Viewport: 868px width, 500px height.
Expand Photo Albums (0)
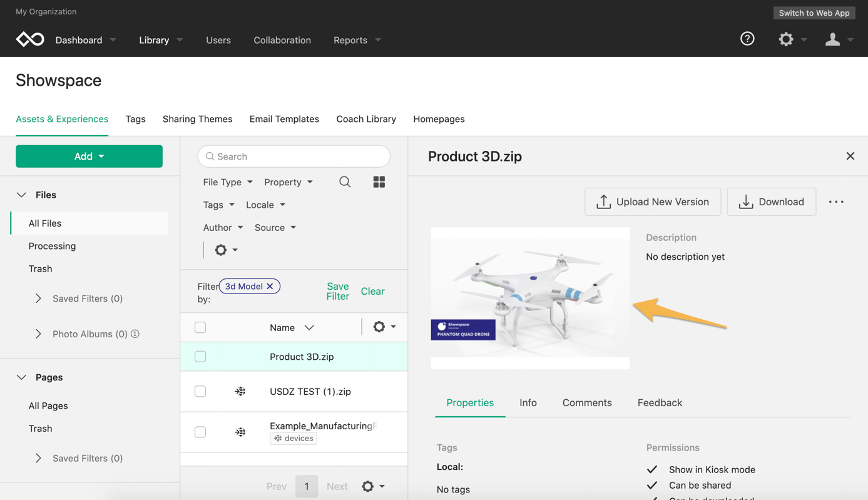(38, 334)
